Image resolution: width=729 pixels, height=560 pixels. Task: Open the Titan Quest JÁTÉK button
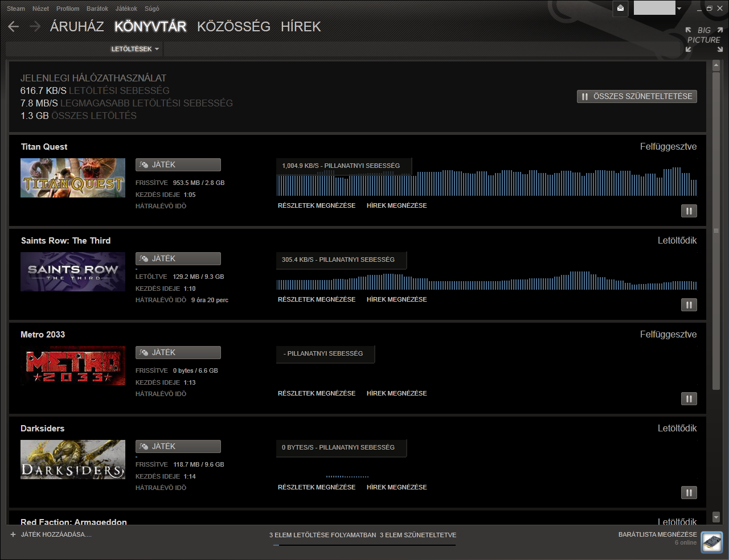[x=178, y=164]
